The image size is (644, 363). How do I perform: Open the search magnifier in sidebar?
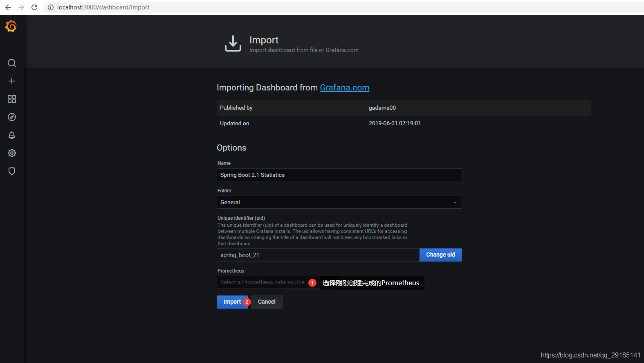(x=12, y=63)
